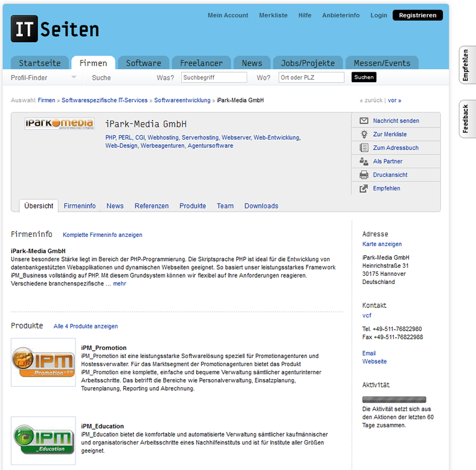
Task: Open the iPM_Promotion product title
Action: [x=104, y=348]
